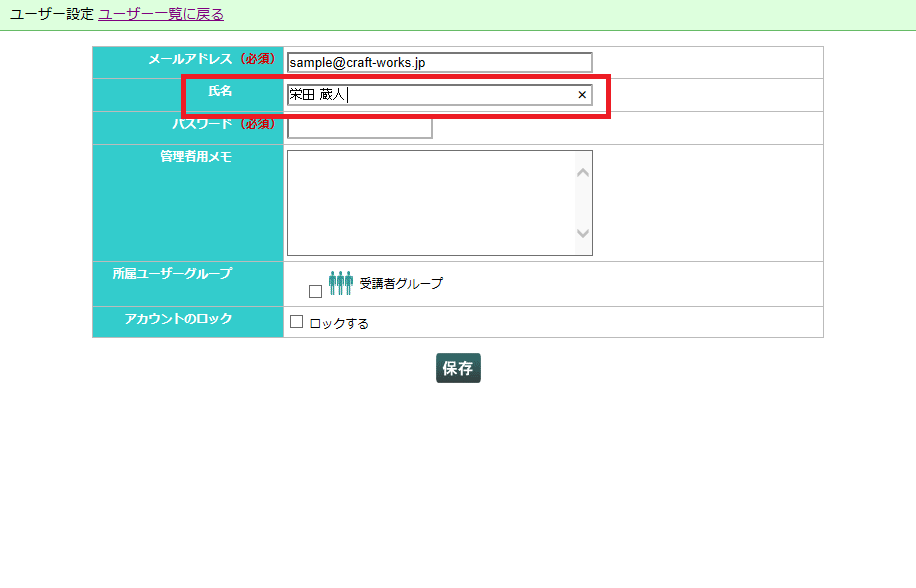The image size is (916, 588).
Task: Click the 氏名 row label
Action: 220,91
